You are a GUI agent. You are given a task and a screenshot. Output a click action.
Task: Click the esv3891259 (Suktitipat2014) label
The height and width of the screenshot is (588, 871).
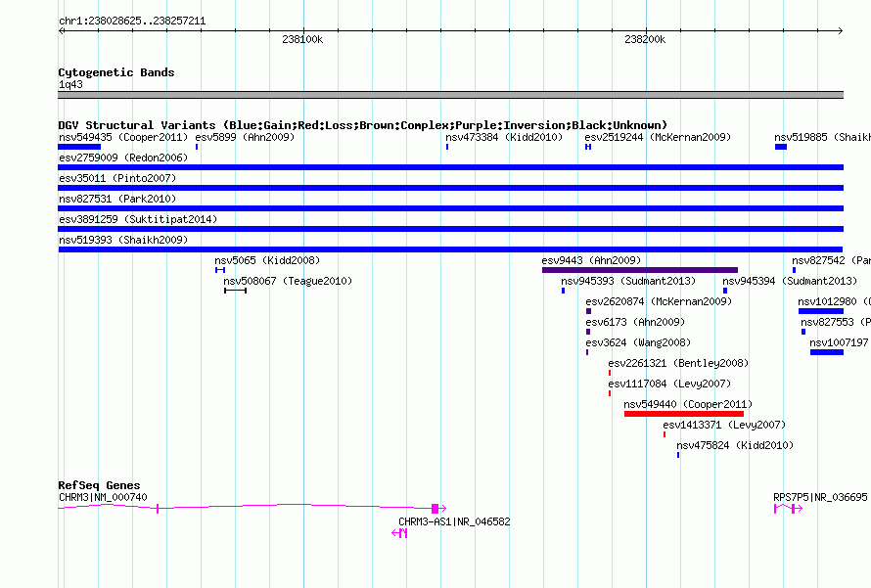coord(138,219)
